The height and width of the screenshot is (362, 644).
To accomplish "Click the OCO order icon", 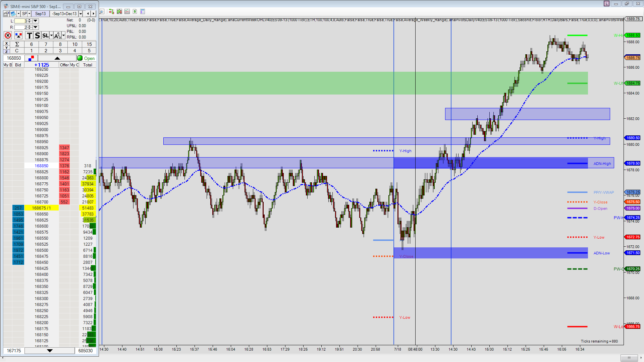I will (x=57, y=36).
